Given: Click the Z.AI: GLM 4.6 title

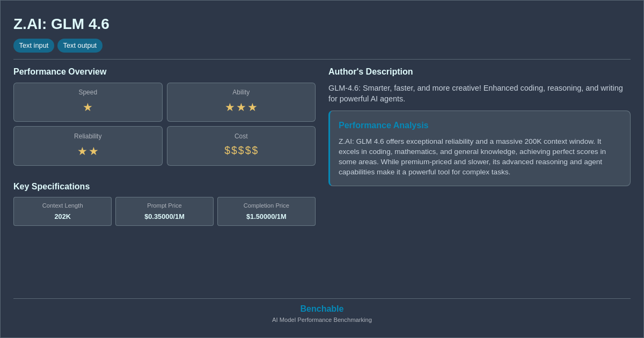Looking at the screenshot, I should click(x=61, y=24).
